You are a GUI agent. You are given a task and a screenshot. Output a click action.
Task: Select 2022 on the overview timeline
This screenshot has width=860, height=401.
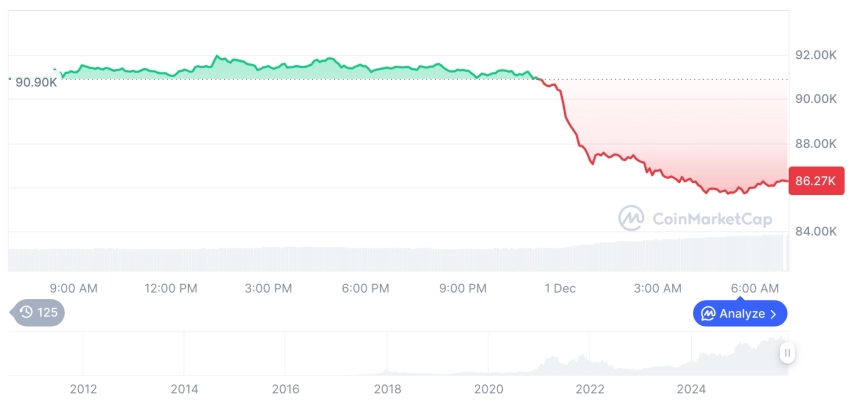point(590,389)
